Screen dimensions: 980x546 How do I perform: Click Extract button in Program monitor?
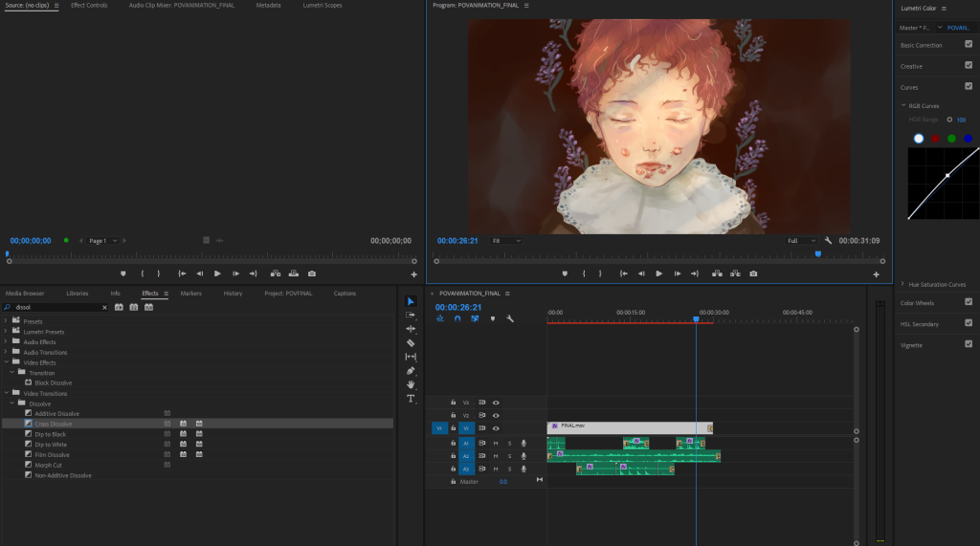(x=735, y=273)
